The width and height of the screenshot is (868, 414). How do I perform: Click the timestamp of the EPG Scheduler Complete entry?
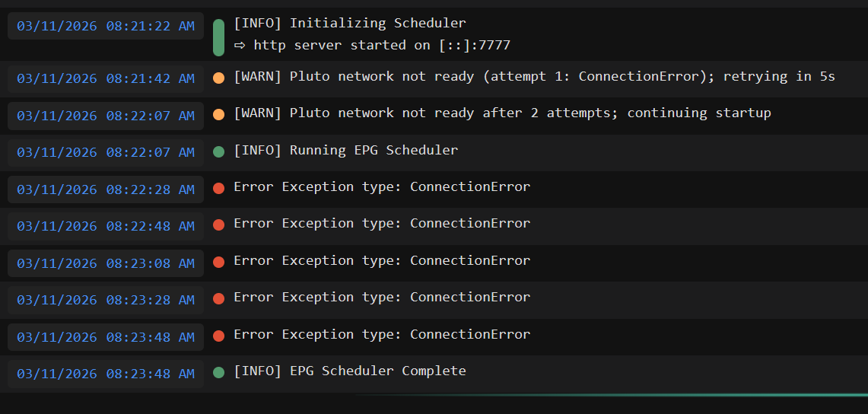[106, 374]
